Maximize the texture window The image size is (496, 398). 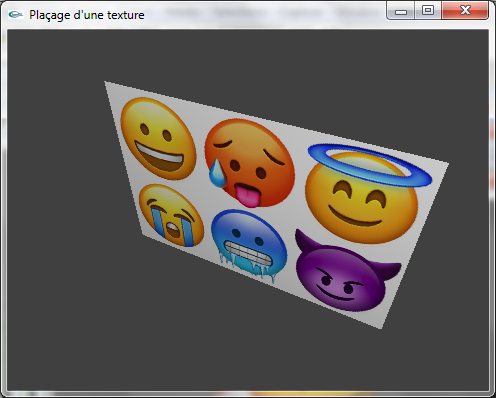tap(428, 11)
